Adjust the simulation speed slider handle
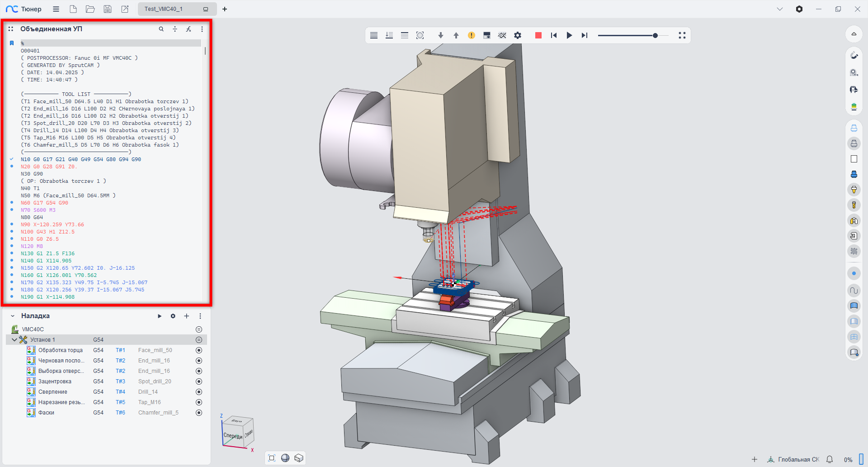This screenshot has width=868, height=467. pyautogui.click(x=655, y=35)
